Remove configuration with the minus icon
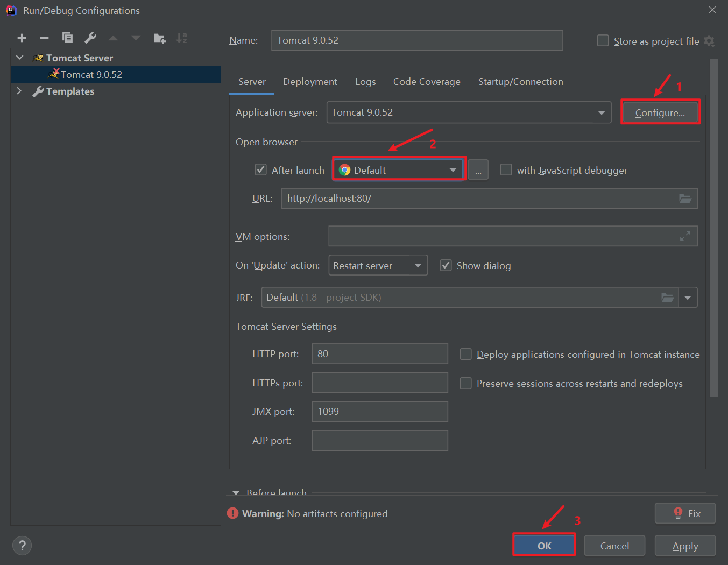 click(44, 38)
